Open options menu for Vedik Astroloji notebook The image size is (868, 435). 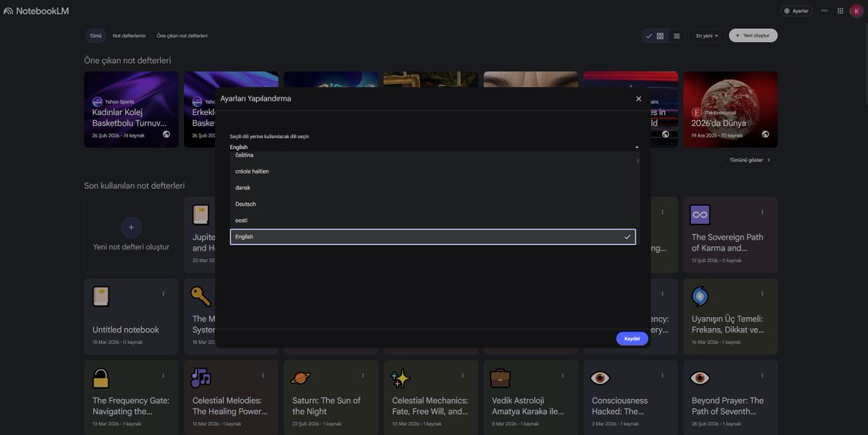[x=563, y=375]
